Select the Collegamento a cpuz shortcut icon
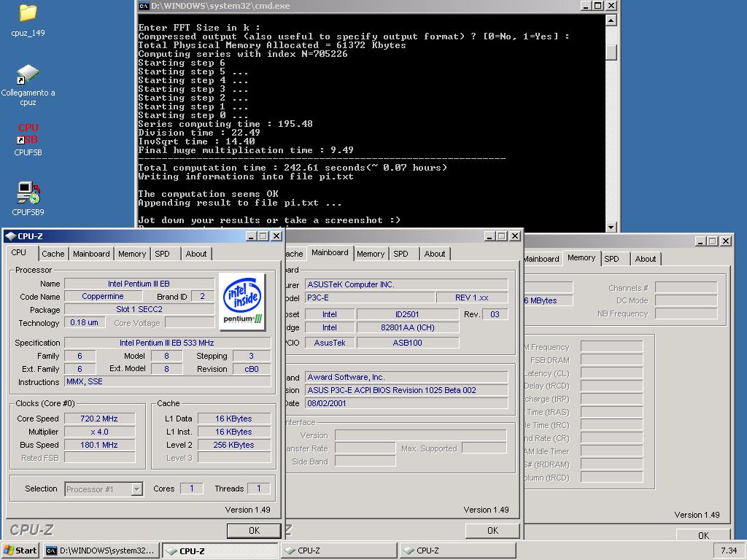This screenshot has width=747, height=560. tap(28, 74)
